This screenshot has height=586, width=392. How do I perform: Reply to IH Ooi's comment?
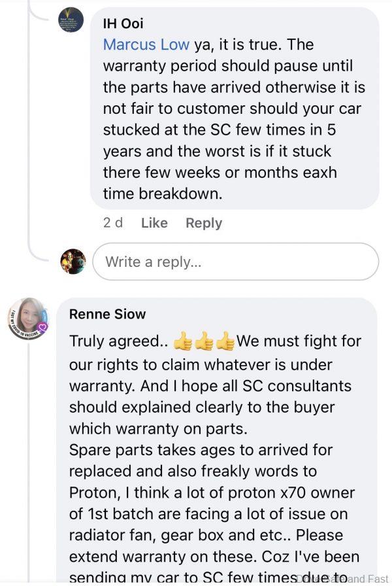203,223
